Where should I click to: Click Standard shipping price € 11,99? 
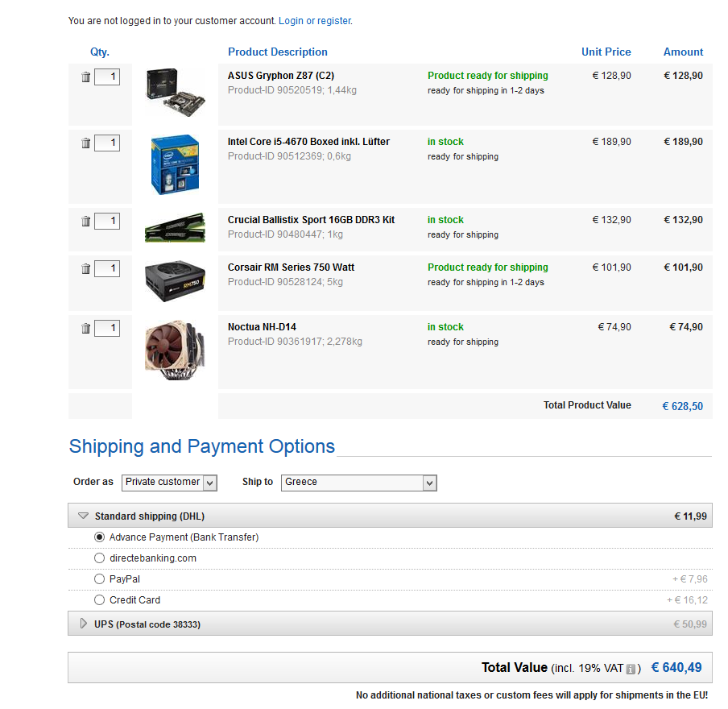[x=690, y=516]
